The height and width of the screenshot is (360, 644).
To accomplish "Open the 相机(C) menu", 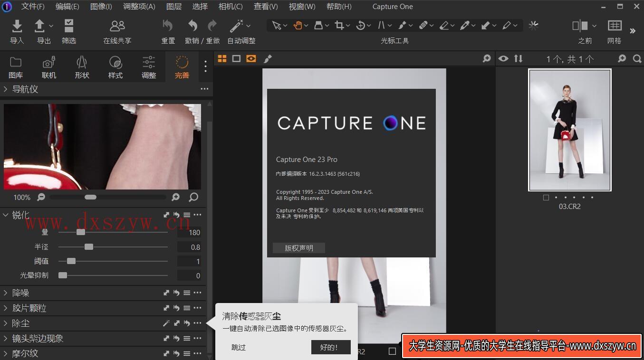I will click(x=231, y=7).
